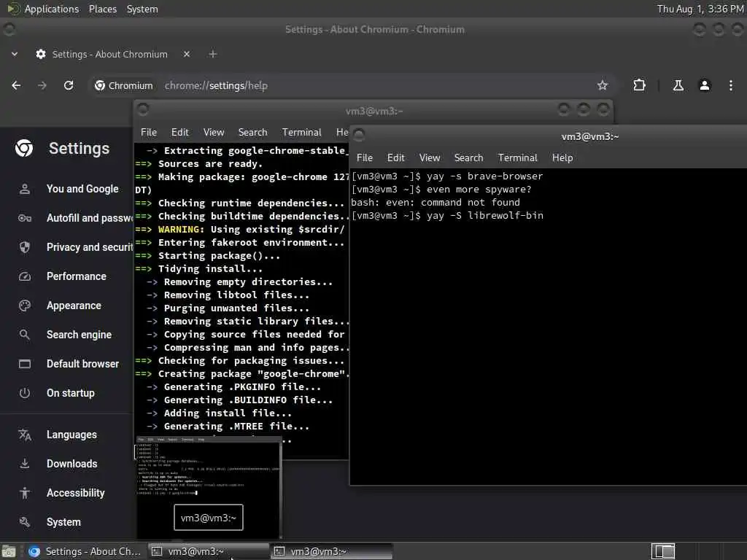Open Search engine settings

[x=79, y=335]
